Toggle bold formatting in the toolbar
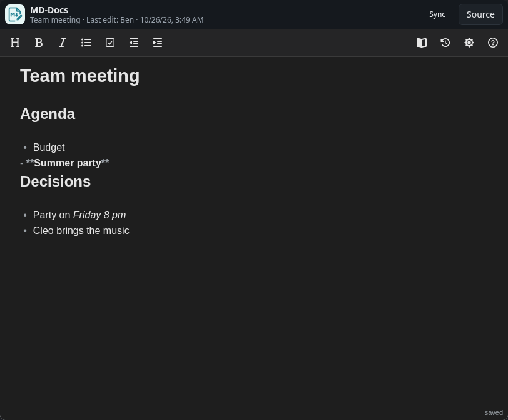Image resolution: width=508 pixels, height=420 pixels. pos(39,43)
